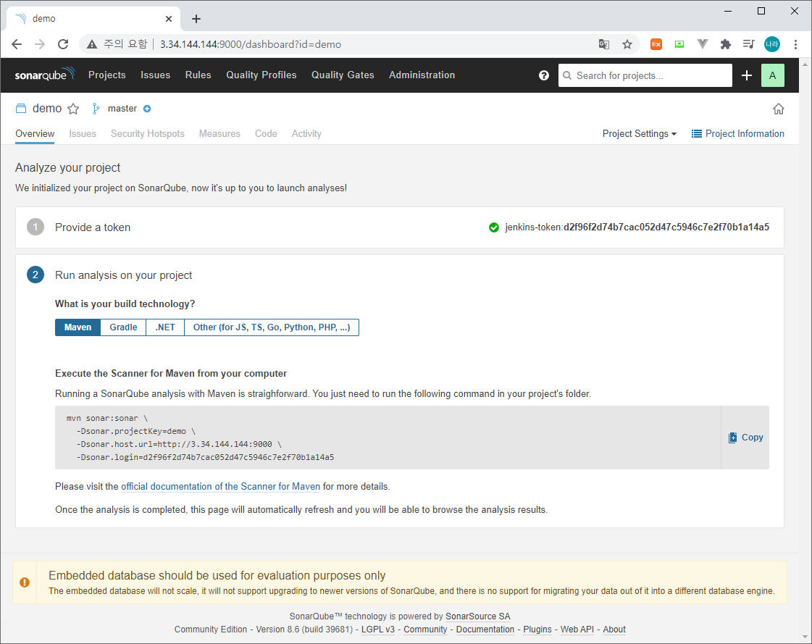
Task: Click the mvn sonar:sonar command line
Action: pos(107,418)
